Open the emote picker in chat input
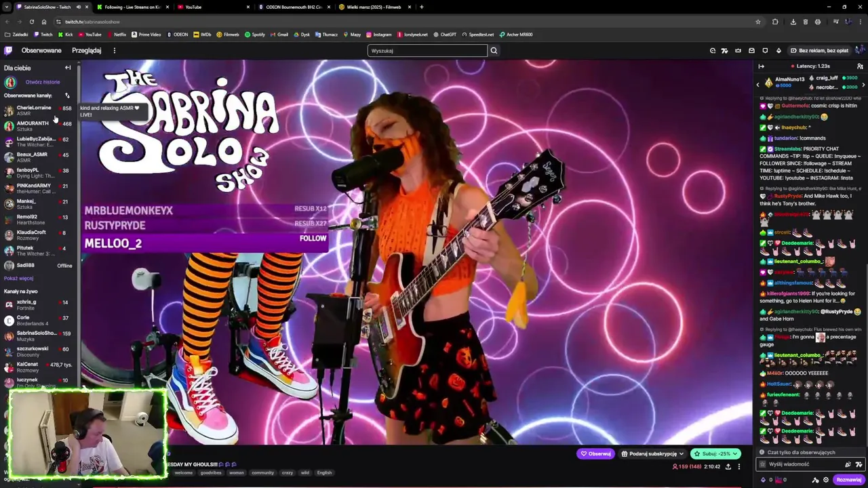This screenshot has height=488, width=868. [860, 464]
